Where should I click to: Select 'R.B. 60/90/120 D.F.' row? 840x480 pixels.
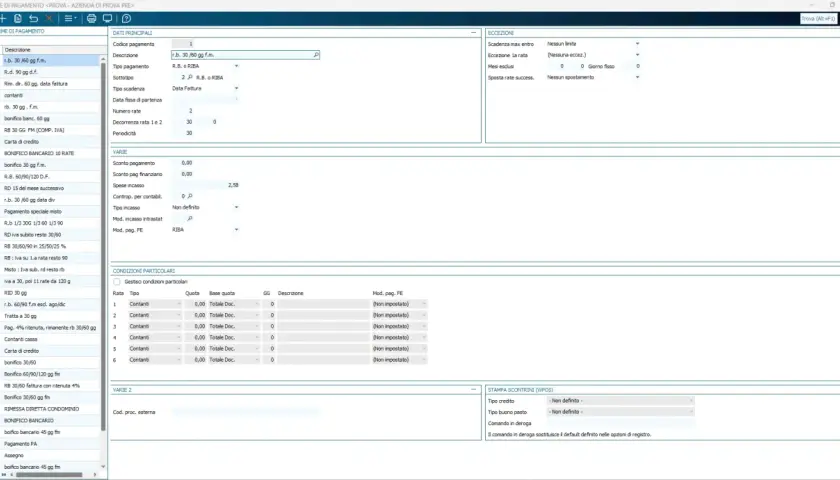pos(51,177)
